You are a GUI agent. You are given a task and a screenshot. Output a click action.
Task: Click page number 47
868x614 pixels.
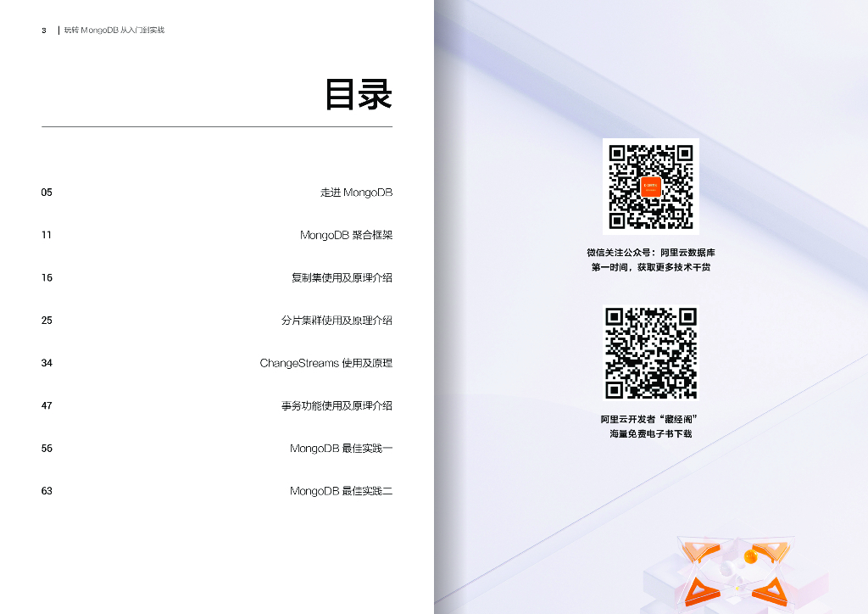tap(47, 406)
